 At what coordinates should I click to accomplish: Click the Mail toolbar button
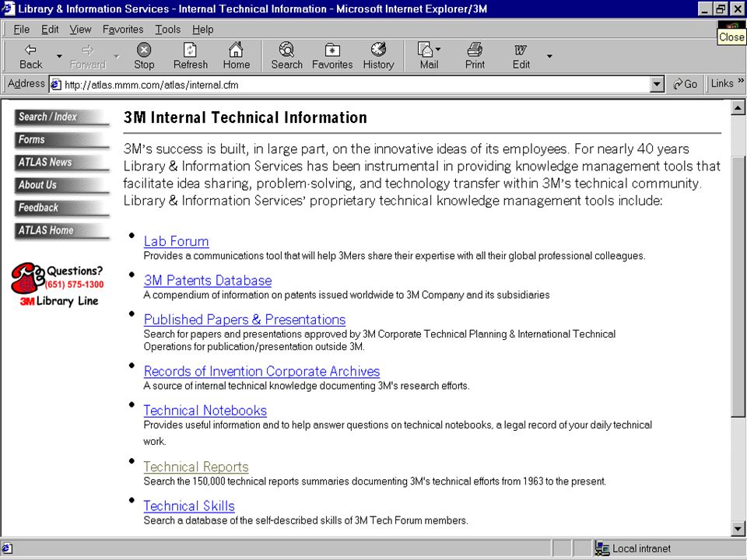click(429, 56)
